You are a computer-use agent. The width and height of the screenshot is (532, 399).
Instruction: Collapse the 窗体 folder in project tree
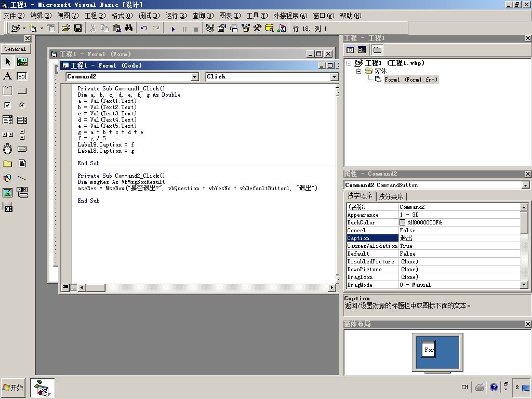click(358, 71)
